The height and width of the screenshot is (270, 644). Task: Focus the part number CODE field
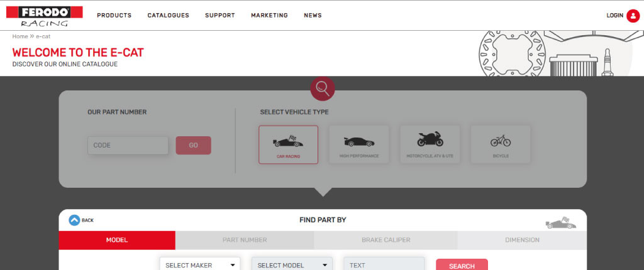point(128,145)
